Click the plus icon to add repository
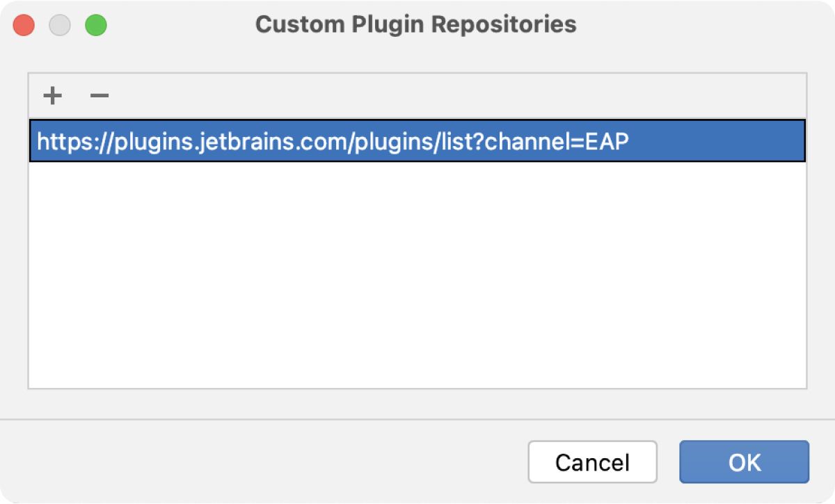Screen dimensions: 835x504 coord(52,95)
